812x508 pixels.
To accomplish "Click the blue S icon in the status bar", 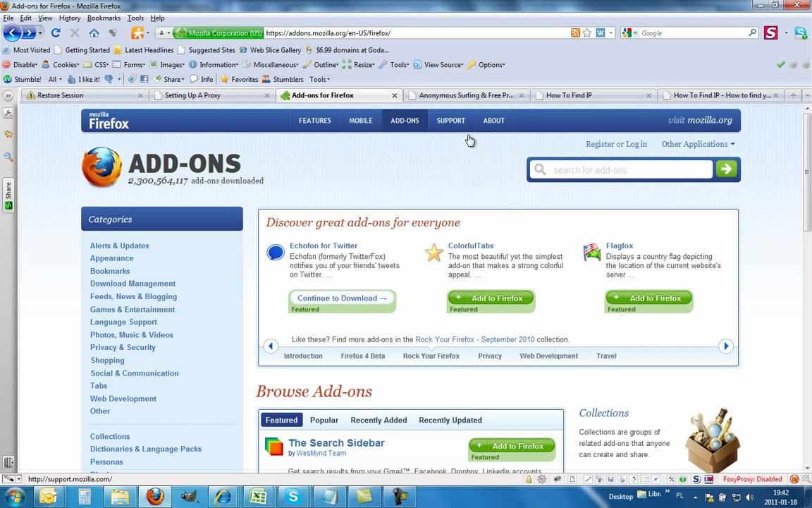I will [696, 480].
